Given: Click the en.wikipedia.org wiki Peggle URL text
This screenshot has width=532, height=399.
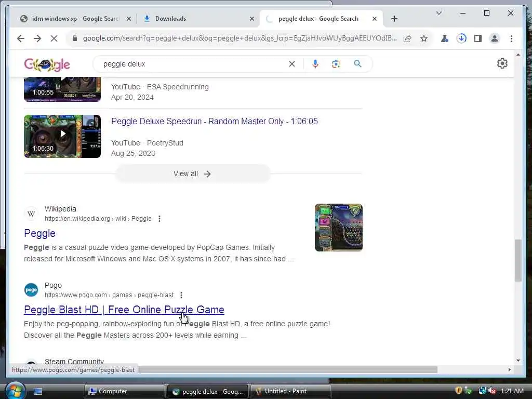Looking at the screenshot, I should (x=98, y=219).
